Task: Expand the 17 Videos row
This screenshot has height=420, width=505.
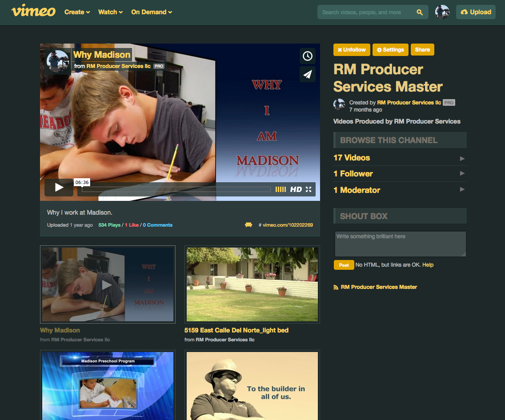Action: tap(400, 158)
